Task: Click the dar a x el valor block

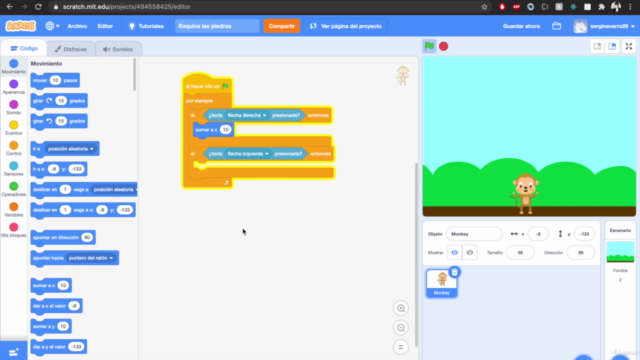Action: (56, 306)
